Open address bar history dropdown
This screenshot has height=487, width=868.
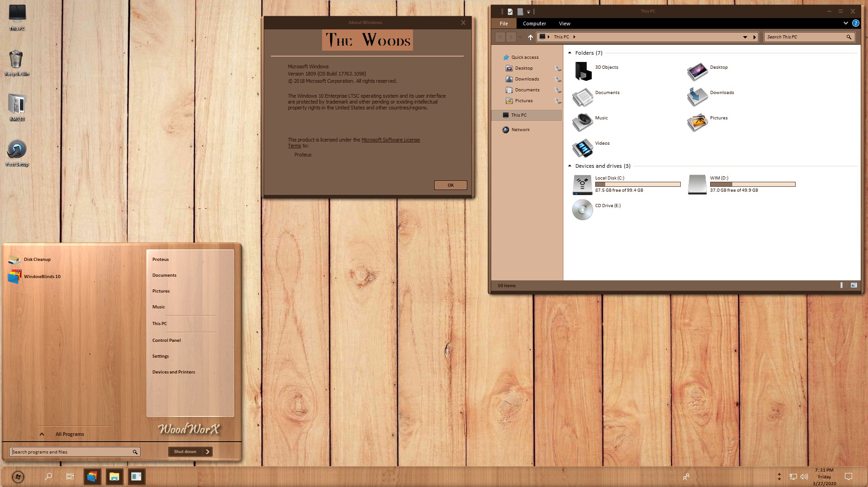point(745,37)
